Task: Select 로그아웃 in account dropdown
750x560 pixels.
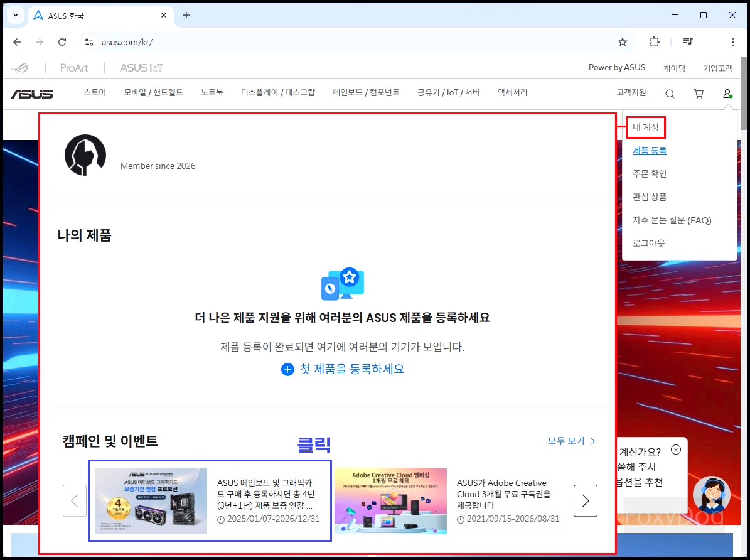Action: click(x=648, y=243)
